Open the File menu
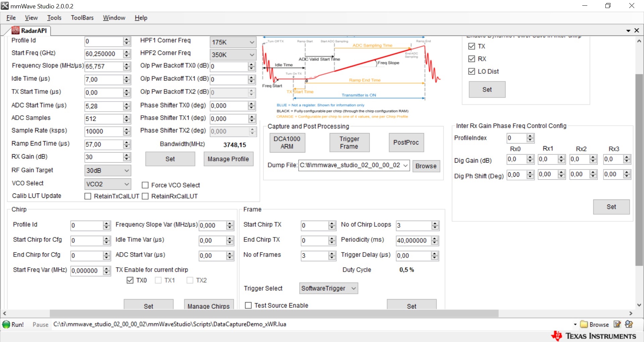 click(x=11, y=18)
